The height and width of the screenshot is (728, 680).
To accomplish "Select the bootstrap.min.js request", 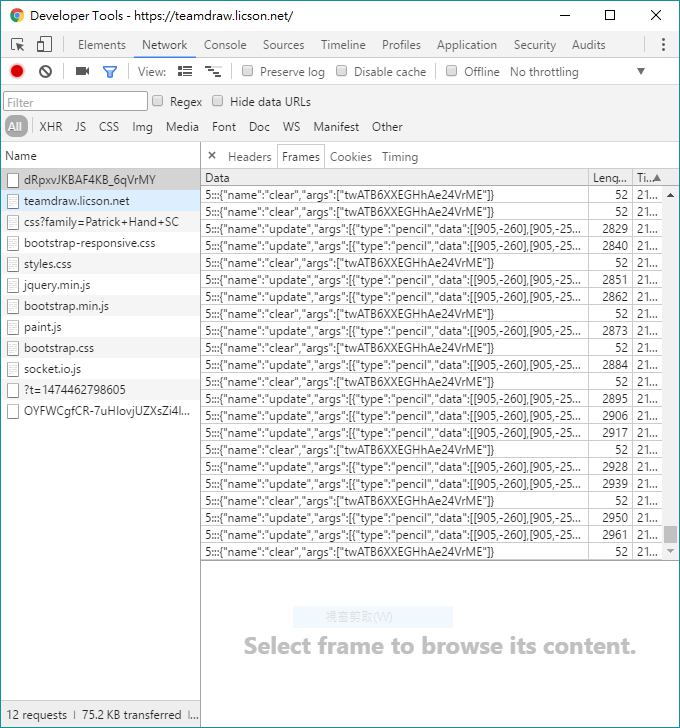I will (100, 306).
